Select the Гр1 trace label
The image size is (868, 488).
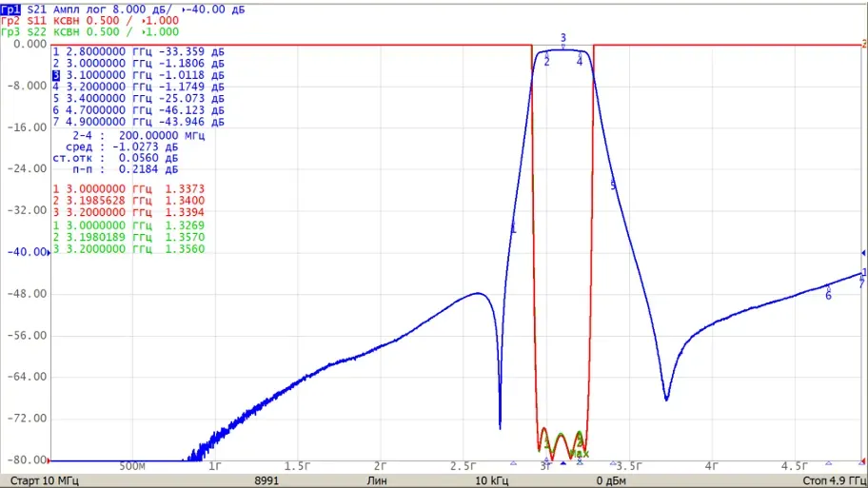point(10,10)
